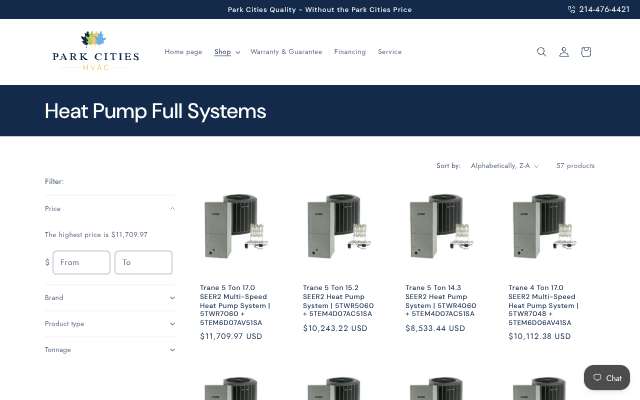The image size is (640, 400).
Task: Click the $8,533.44 USD price
Action: point(436,328)
